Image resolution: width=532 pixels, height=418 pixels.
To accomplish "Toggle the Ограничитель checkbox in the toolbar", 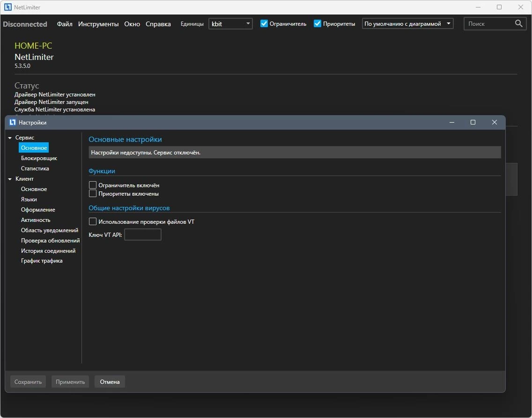I will point(264,23).
